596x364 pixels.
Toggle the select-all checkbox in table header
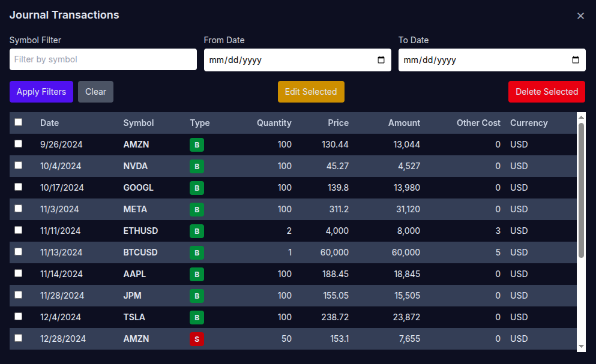point(19,122)
